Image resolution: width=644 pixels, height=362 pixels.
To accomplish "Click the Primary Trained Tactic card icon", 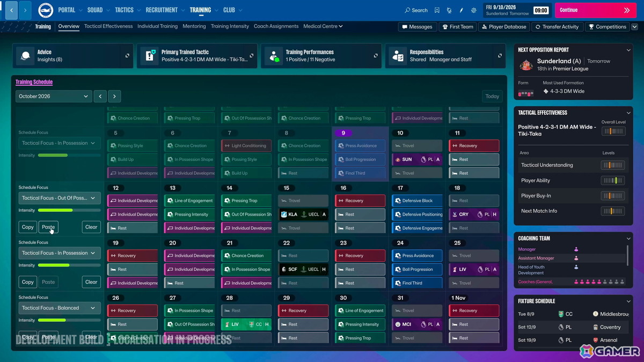I will (150, 56).
